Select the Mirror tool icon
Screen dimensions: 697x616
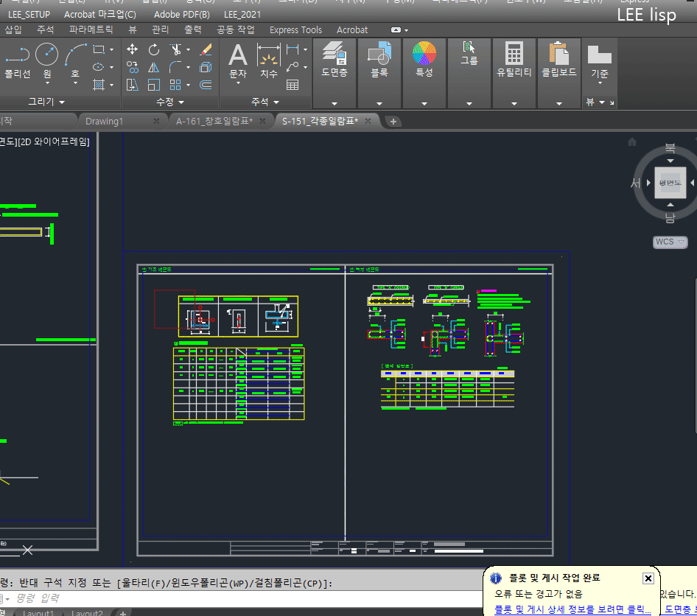[154, 67]
